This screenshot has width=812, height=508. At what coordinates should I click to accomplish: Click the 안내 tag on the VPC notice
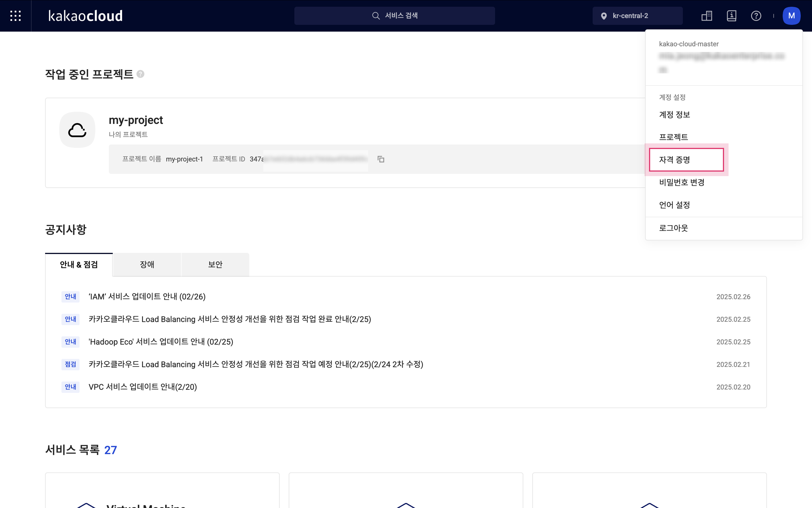(x=70, y=387)
